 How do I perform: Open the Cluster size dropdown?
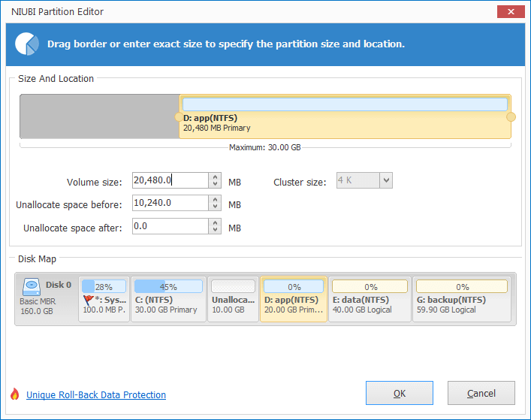coord(386,180)
